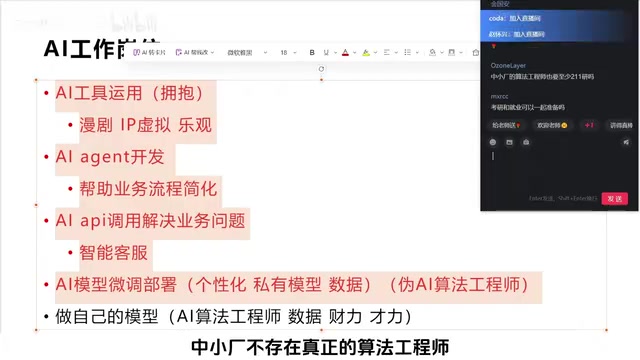
Task: Click the sub-bullet 帮助业务流程简化
Action: [148, 189]
